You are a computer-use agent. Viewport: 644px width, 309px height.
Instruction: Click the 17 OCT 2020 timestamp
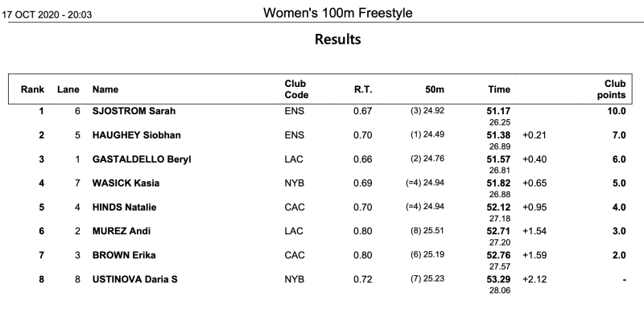[47, 15]
